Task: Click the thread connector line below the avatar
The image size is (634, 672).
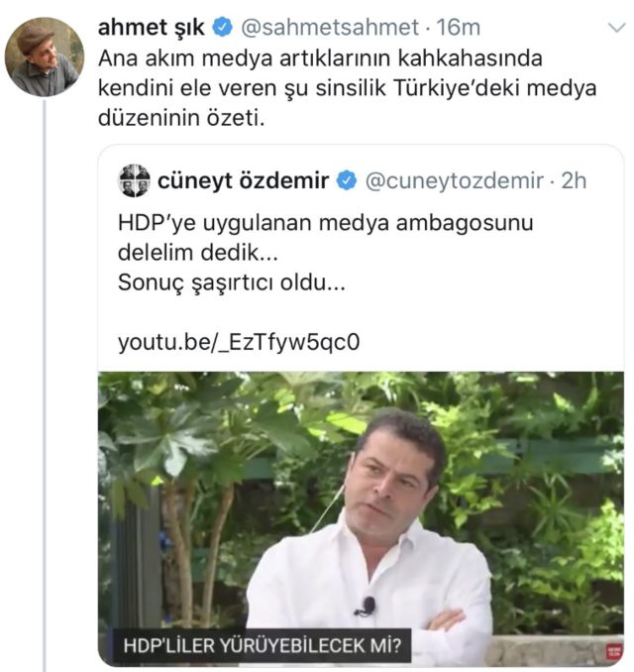Action: [45, 386]
